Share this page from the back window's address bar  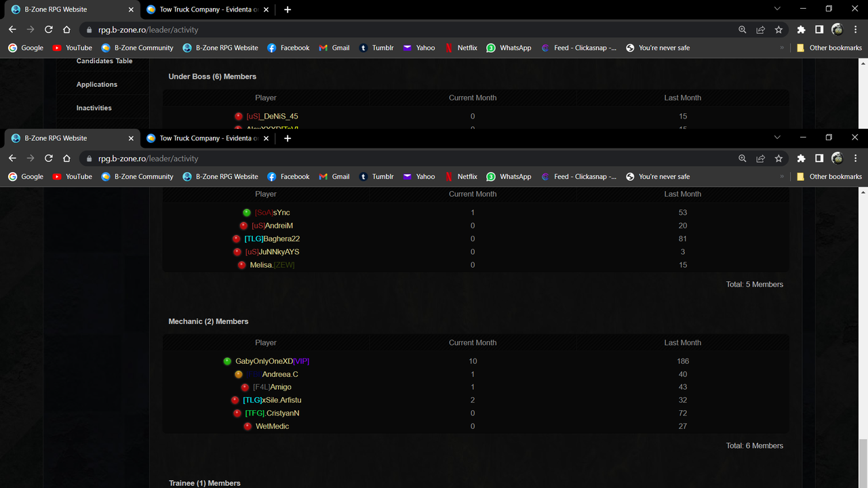[761, 30]
